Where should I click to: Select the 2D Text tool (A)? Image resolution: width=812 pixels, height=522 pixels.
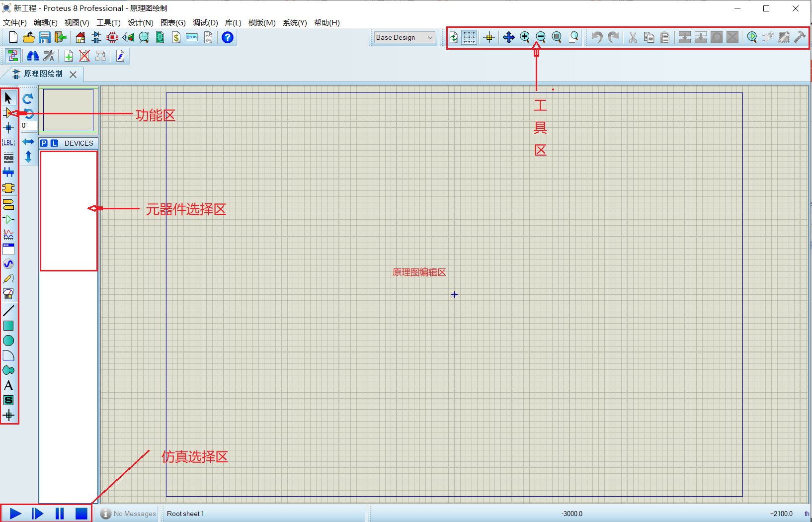8,385
